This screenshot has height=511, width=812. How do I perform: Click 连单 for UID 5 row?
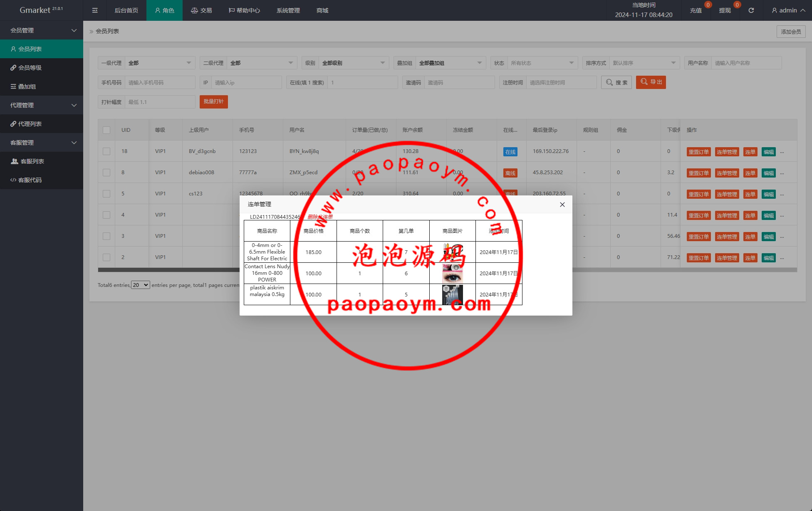pyautogui.click(x=750, y=194)
